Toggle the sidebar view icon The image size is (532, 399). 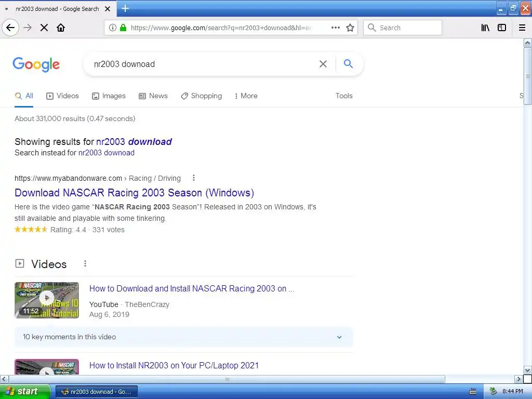coord(502,28)
